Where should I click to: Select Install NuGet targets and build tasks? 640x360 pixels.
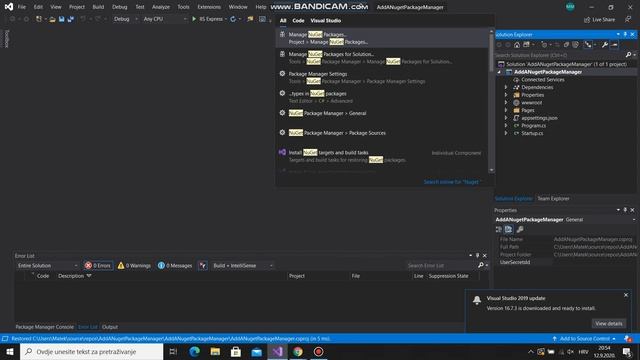click(383, 156)
